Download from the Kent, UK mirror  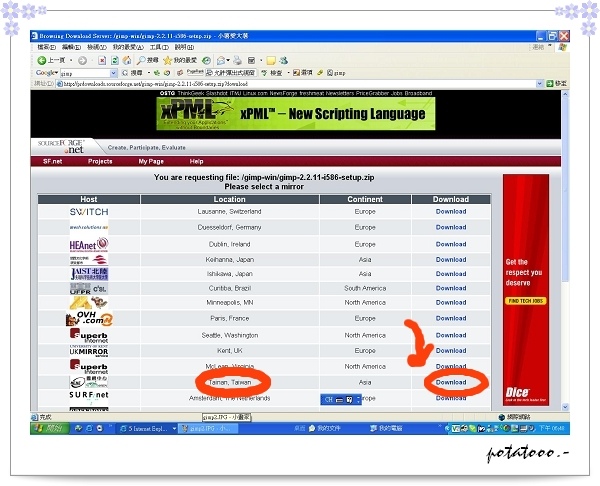point(451,351)
